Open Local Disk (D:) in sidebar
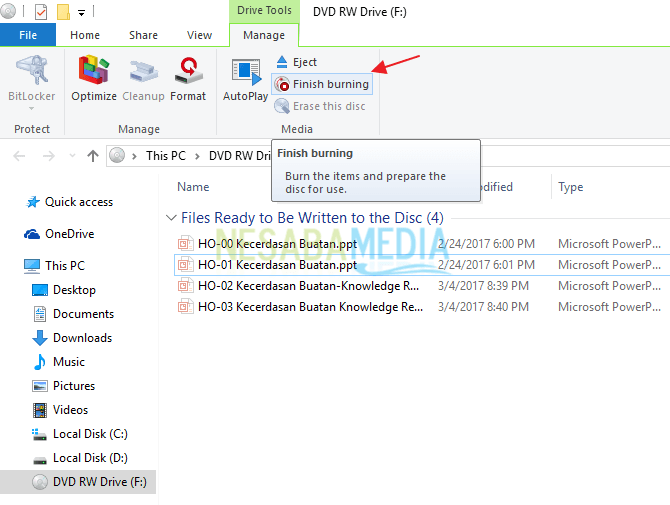 click(90, 458)
